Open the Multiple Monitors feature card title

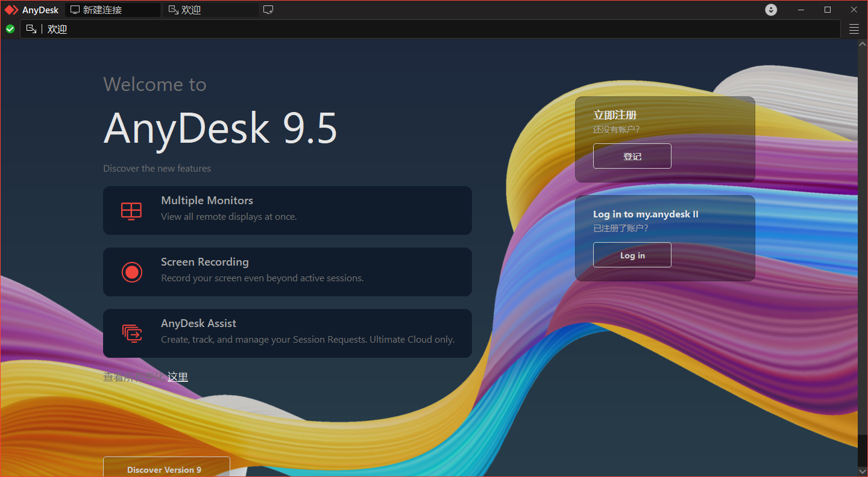207,201
